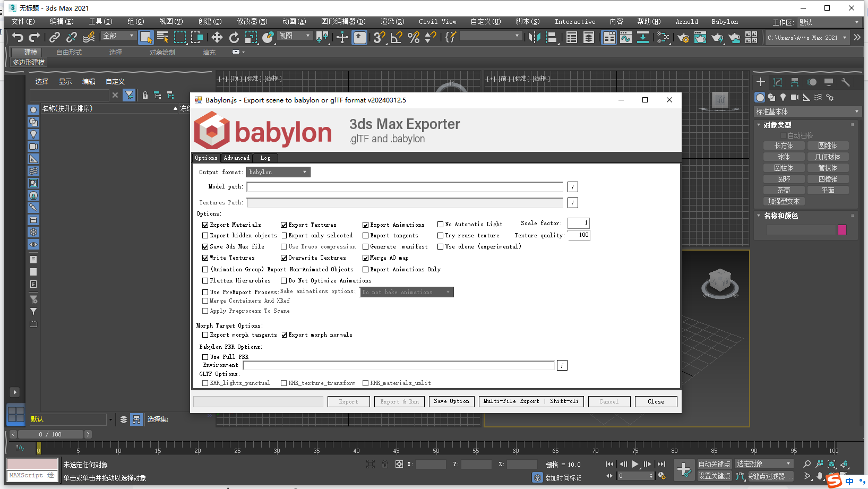Click the Close button in exporter dialog
Screen dimensions: 868x489
(x=656, y=401)
